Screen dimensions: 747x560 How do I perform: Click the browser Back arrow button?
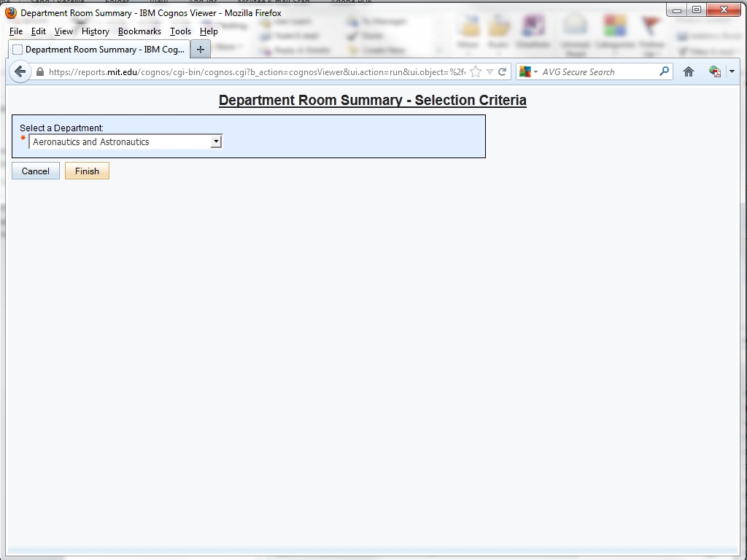coord(20,71)
